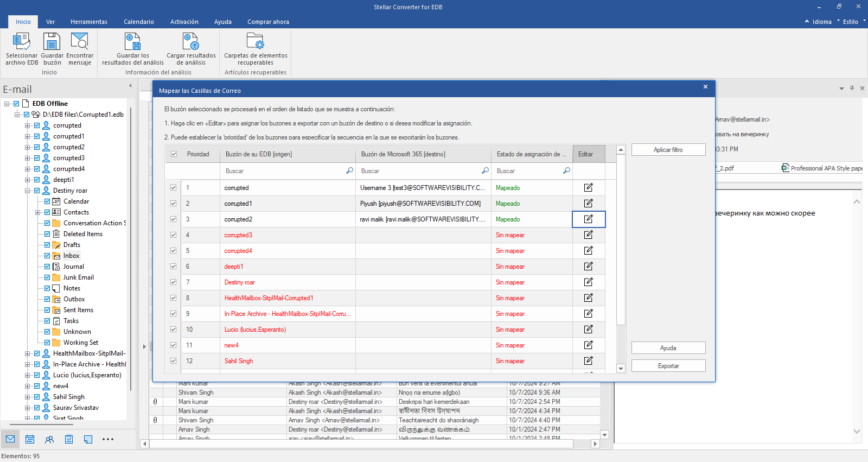This screenshot has width=868, height=462.
Task: Open Herramientas ribbon tab
Action: [x=89, y=22]
